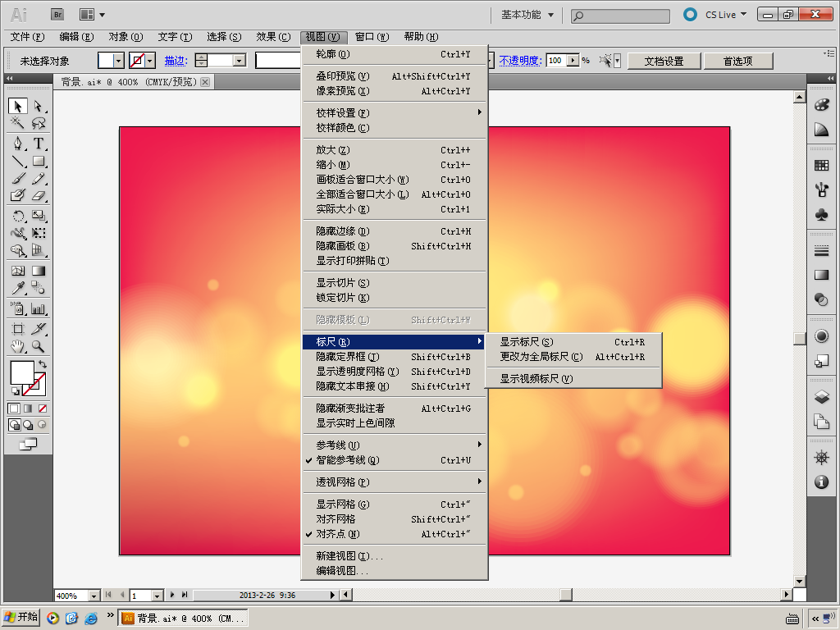
Task: Toggle 显示透明度网格 menu entry
Action: coord(395,372)
